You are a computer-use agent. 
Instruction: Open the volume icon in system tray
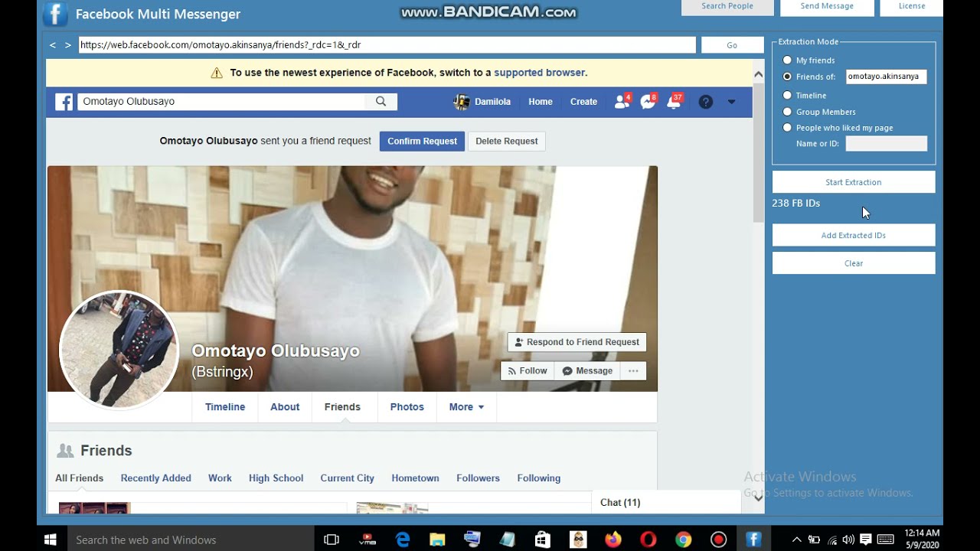tap(848, 540)
